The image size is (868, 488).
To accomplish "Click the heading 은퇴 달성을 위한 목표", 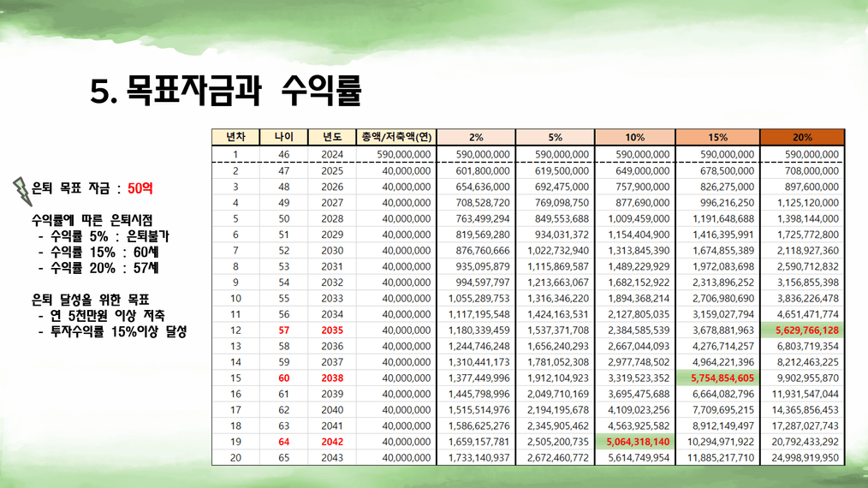I will [90, 301].
